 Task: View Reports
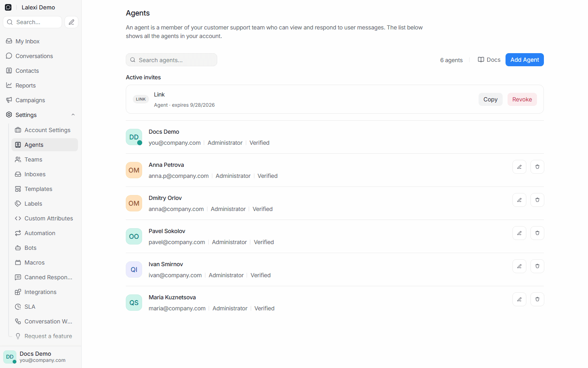[40, 85]
